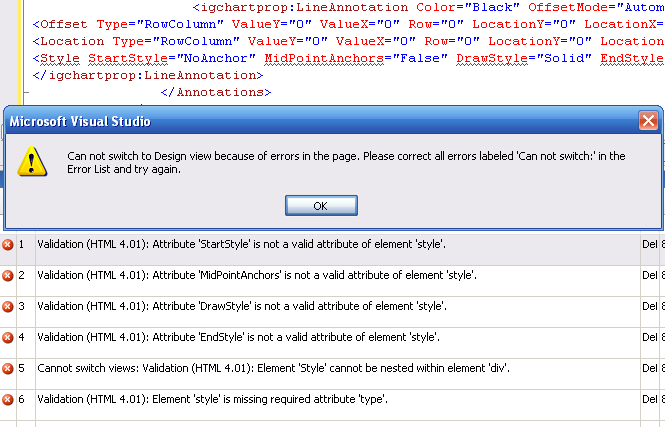
Task: Select the 'EndStyle' is not valid attribute error text
Action: pyautogui.click(x=238, y=337)
